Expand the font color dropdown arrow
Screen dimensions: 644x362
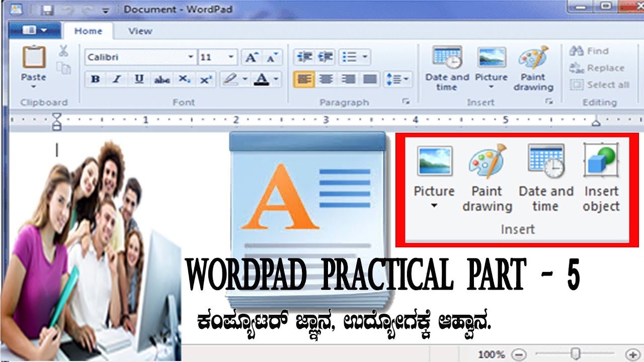tap(276, 79)
